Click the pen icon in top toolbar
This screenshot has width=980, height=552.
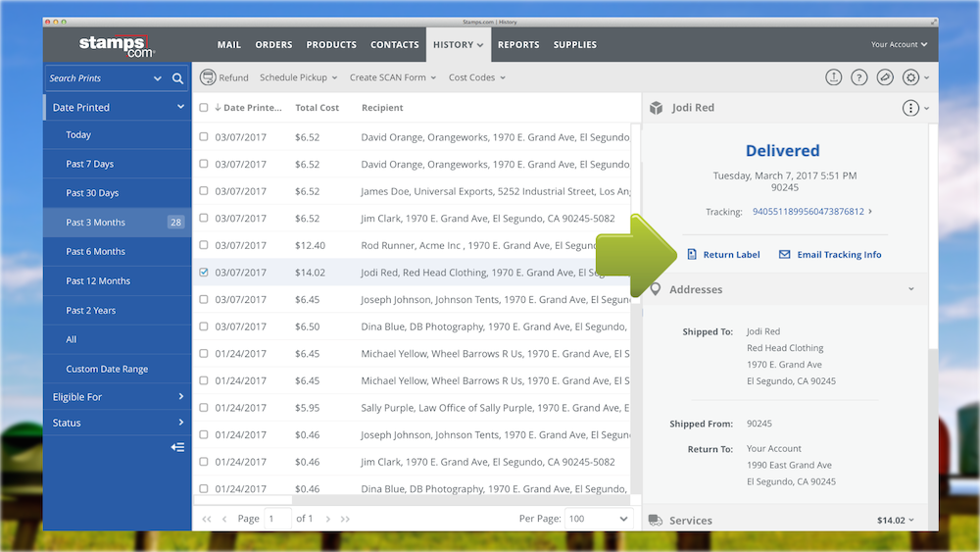tap(884, 77)
